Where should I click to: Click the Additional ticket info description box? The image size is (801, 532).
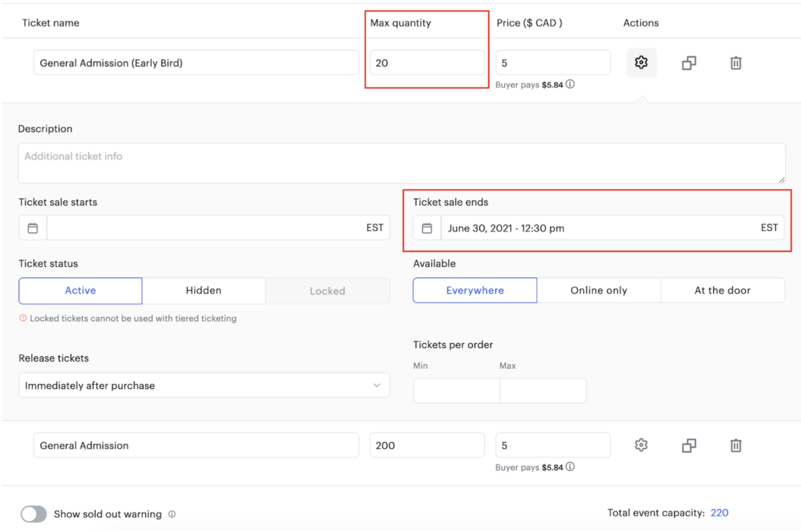click(400, 162)
